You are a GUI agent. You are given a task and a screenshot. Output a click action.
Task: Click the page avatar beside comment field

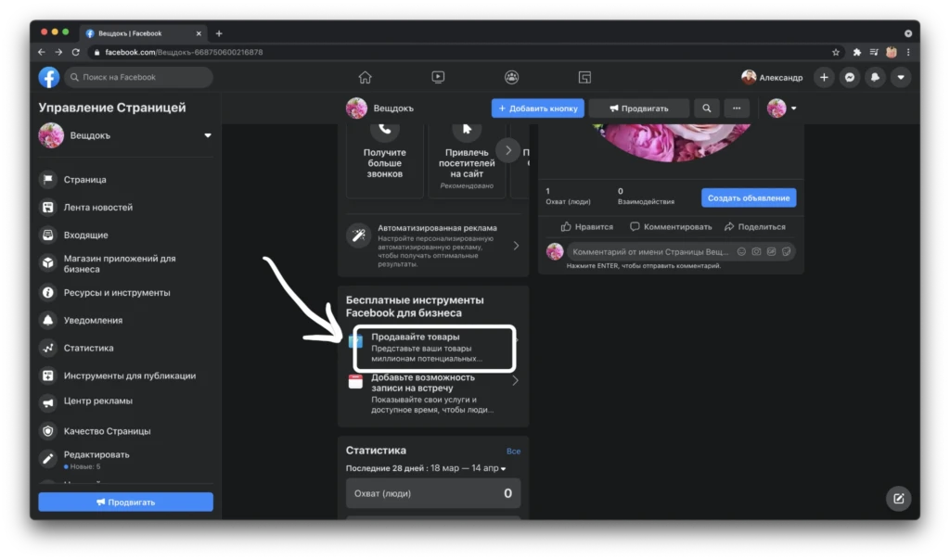pyautogui.click(x=555, y=252)
